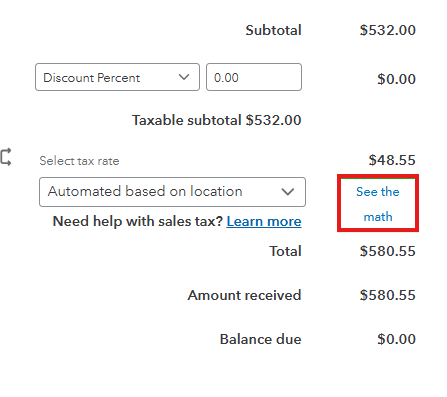This screenshot has width=447, height=397.
Task: Click the chevron arrow in the tax rate selector
Action: coord(287,192)
